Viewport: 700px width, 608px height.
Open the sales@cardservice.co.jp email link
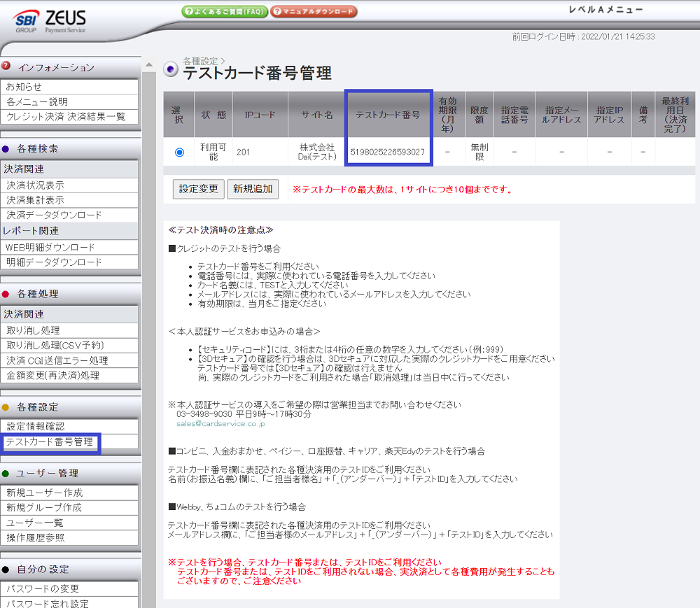220,423
